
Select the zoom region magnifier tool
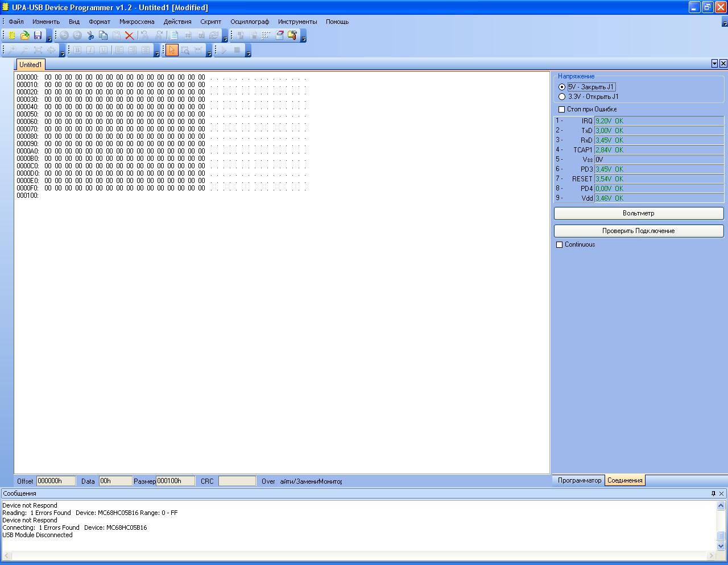tap(185, 50)
